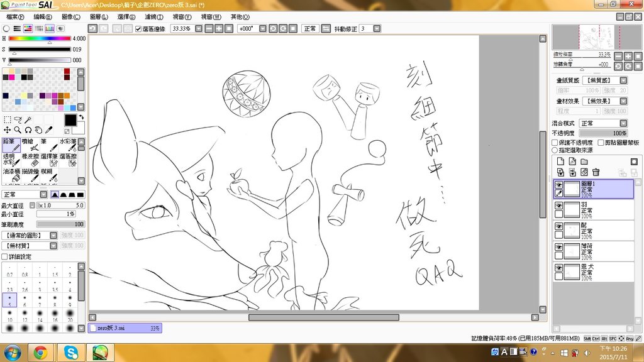Open the 檔案(F) menu
This screenshot has width=644, height=362.
tap(15, 17)
